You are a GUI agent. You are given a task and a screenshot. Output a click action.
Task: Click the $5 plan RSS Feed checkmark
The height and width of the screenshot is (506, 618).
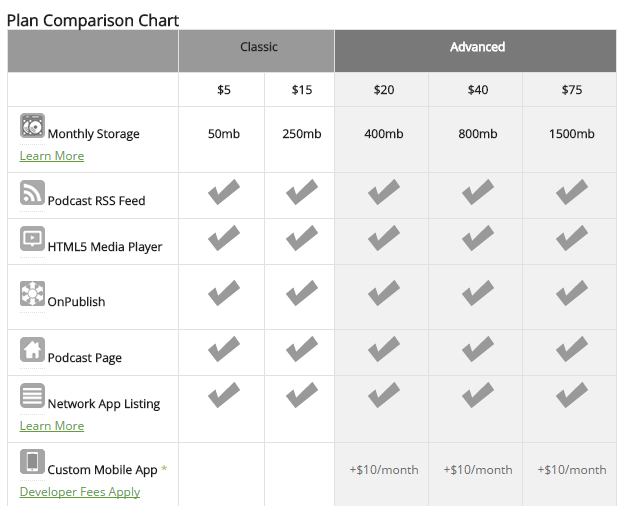223,192
